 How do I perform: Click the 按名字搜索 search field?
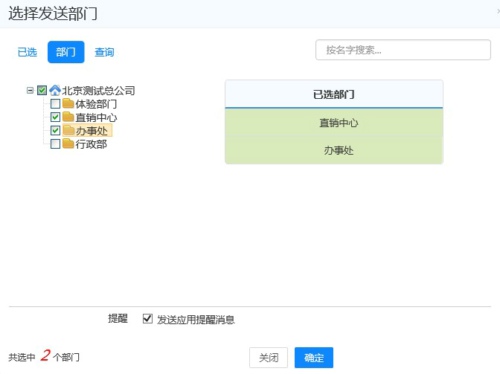[x=403, y=50]
